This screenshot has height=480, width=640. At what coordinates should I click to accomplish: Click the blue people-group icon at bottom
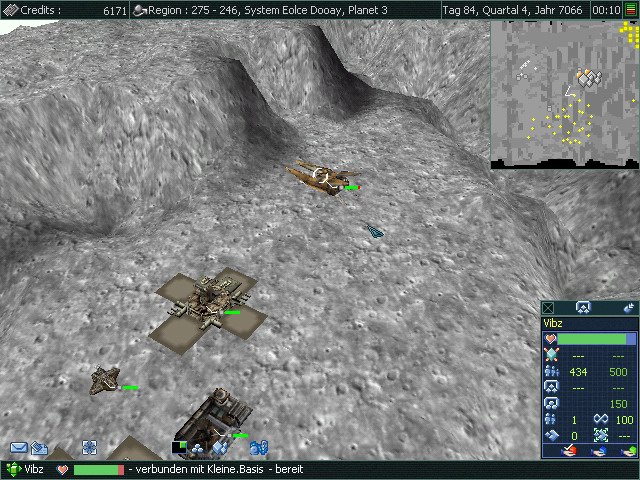[259, 448]
